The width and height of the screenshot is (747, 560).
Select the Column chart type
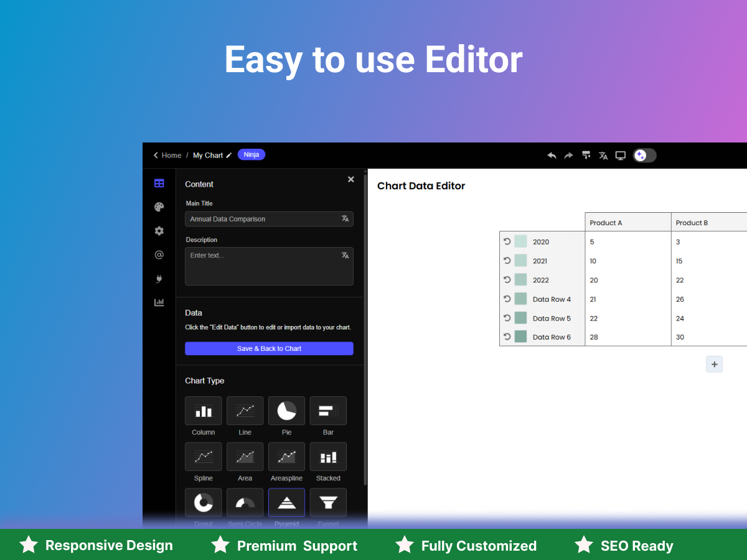pyautogui.click(x=204, y=411)
